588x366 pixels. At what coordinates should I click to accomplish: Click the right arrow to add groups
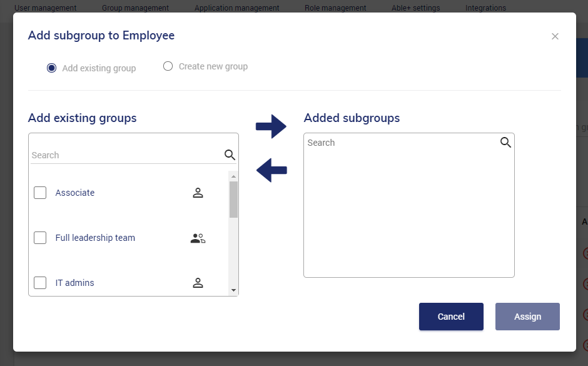click(271, 126)
